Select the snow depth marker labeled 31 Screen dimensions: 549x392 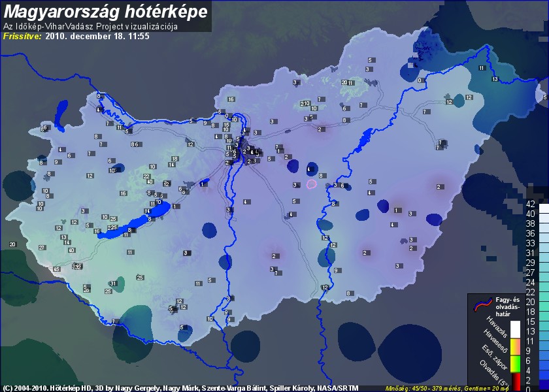coord(113,284)
